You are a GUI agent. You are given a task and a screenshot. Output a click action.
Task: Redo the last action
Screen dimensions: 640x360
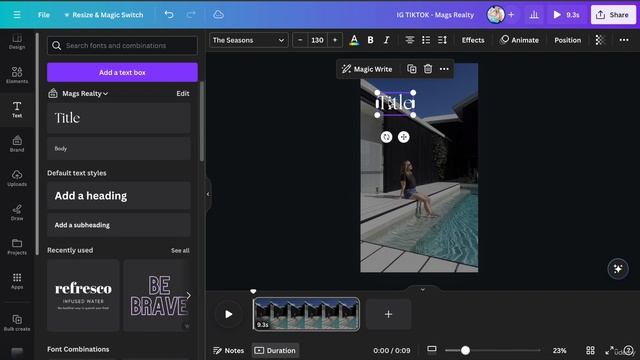[x=191, y=15]
